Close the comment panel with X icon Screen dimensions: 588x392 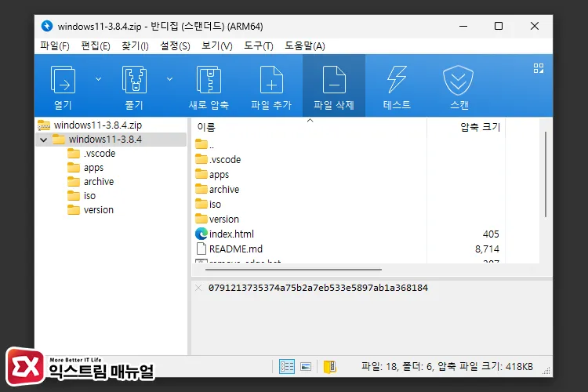click(198, 288)
